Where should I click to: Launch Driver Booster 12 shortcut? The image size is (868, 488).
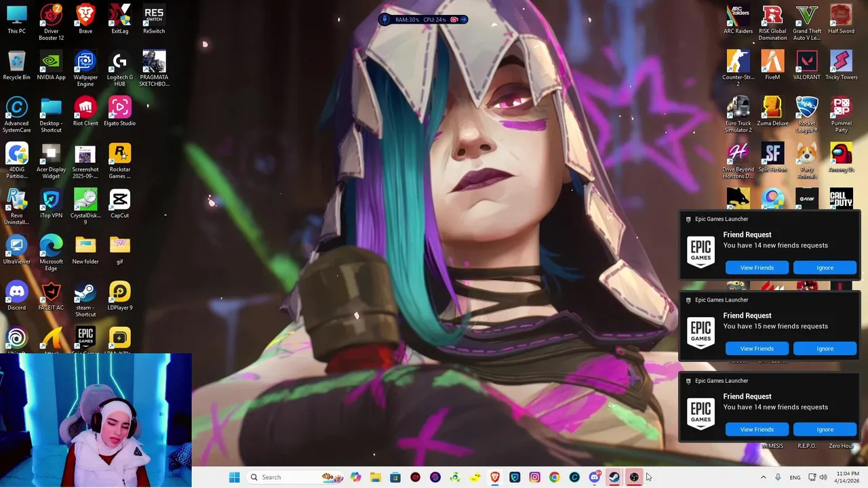click(51, 22)
